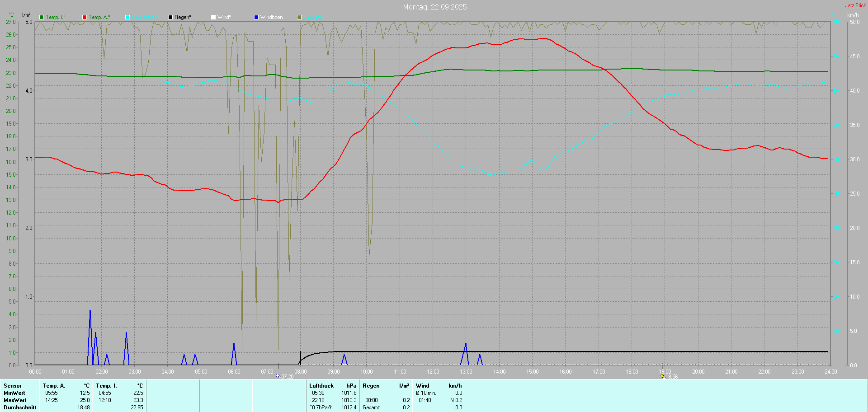Click the sunset icon beside 18:56
Viewport: 868px width, 412px height.
662,376
